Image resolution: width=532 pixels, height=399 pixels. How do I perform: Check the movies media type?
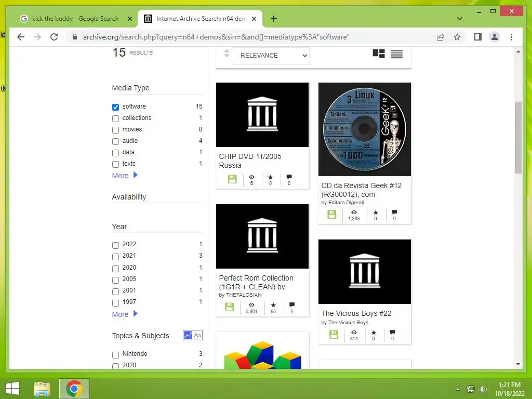pyautogui.click(x=115, y=130)
